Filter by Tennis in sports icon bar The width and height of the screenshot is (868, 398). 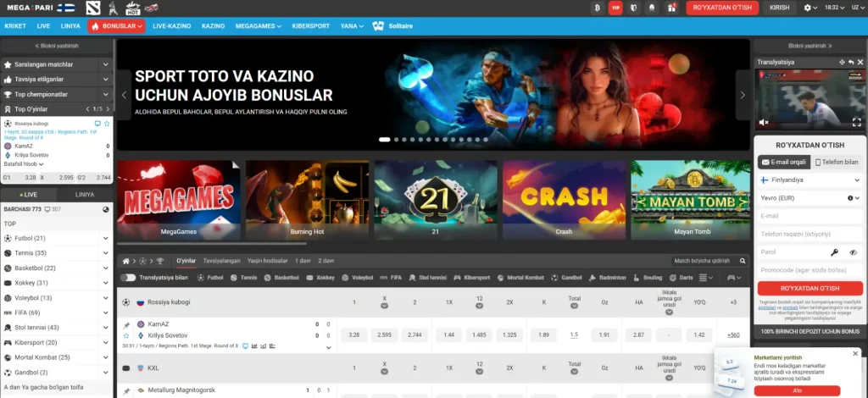[243, 278]
